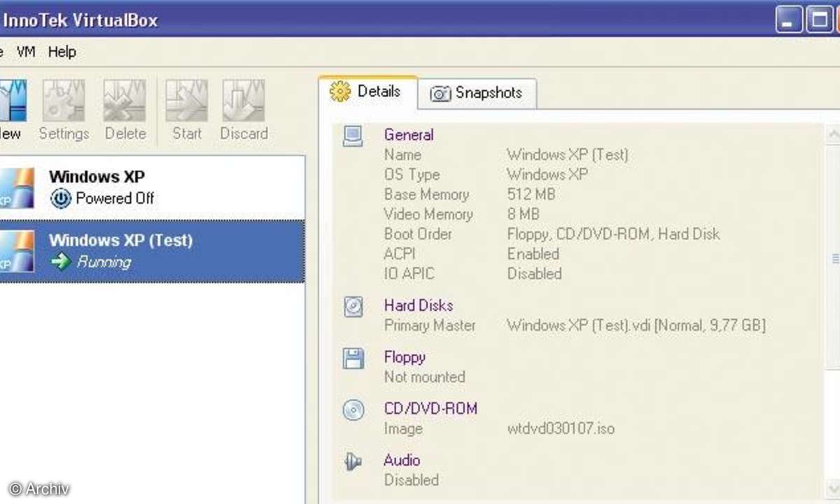Viewport: 840px width, 504px height.
Task: Select the powered-off Windows XP machine in the list
Action: coord(152,188)
